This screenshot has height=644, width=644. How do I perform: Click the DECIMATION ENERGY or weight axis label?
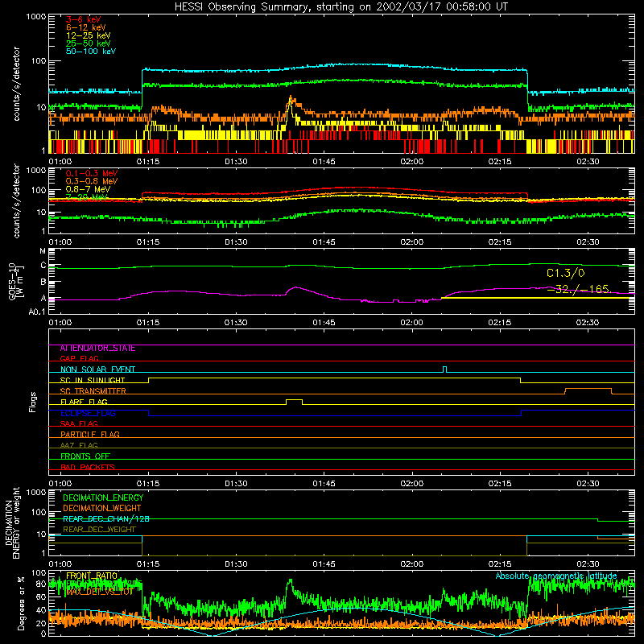[13, 522]
